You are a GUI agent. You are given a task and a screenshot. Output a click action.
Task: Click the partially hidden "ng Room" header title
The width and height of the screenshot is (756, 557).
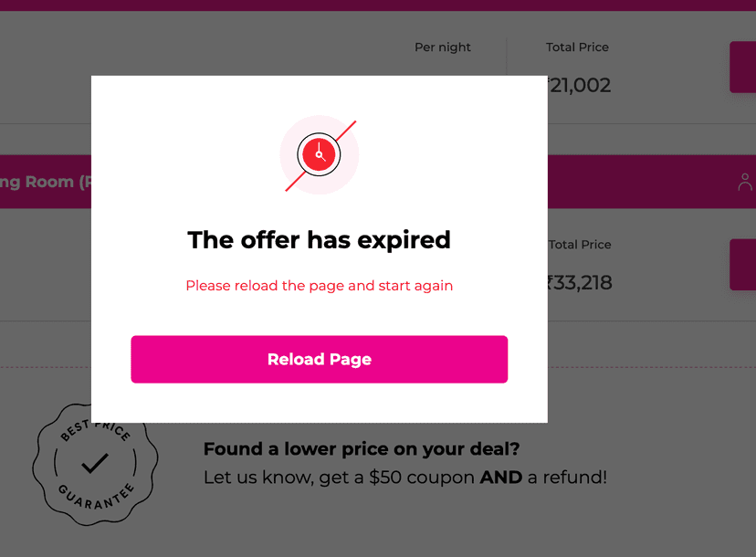tap(46, 183)
